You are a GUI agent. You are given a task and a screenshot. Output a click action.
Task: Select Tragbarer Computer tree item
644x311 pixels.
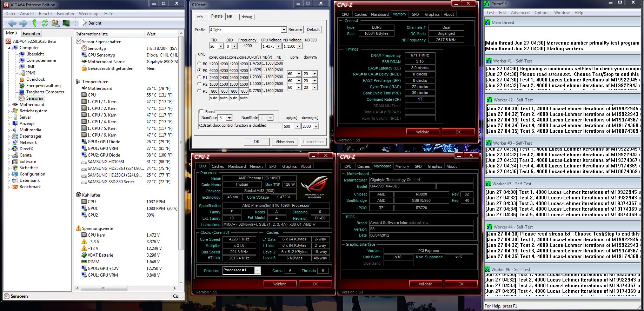[45, 92]
